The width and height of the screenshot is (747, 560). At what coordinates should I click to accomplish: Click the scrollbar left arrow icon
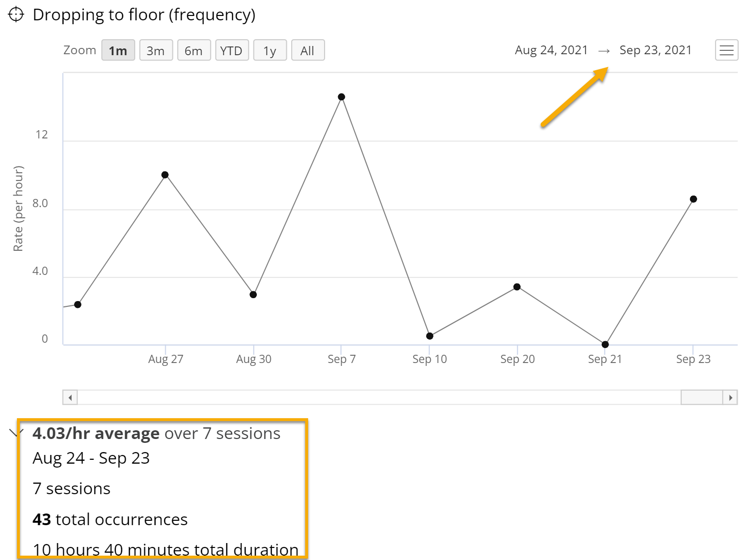click(x=69, y=397)
